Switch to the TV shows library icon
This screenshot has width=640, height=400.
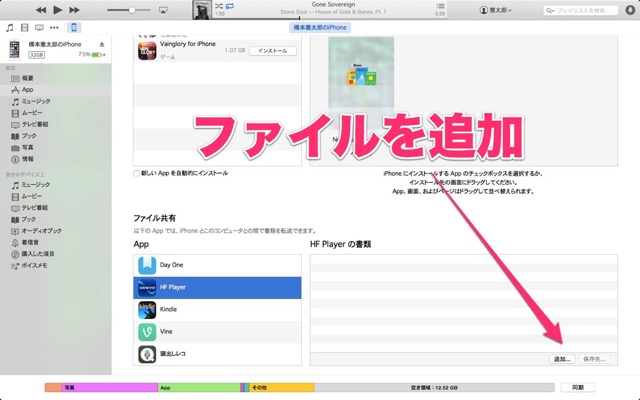click(x=39, y=27)
